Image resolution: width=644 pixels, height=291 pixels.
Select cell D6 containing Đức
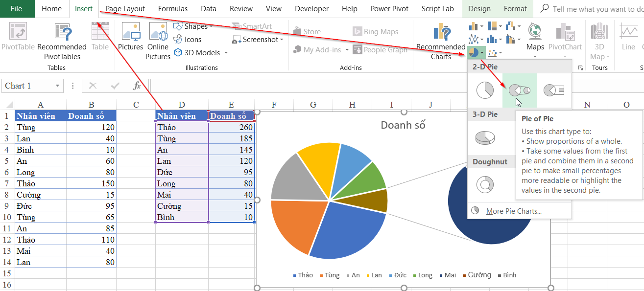pos(182,172)
